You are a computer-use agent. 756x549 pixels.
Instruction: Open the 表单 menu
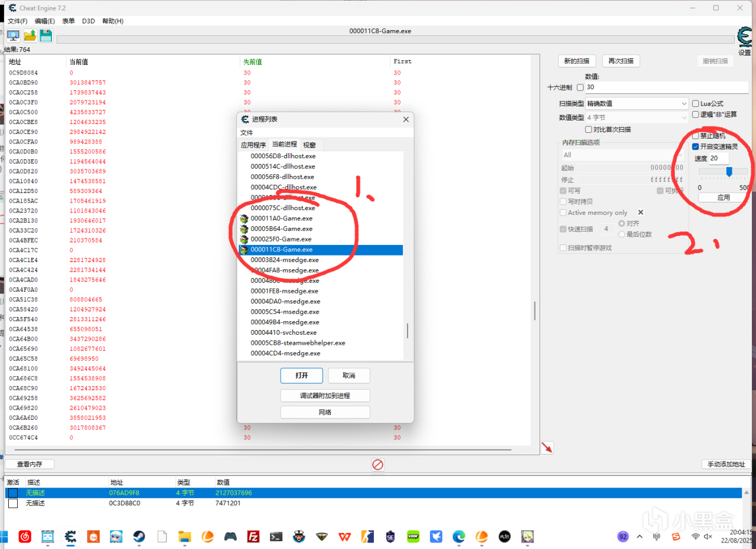pyautogui.click(x=69, y=21)
